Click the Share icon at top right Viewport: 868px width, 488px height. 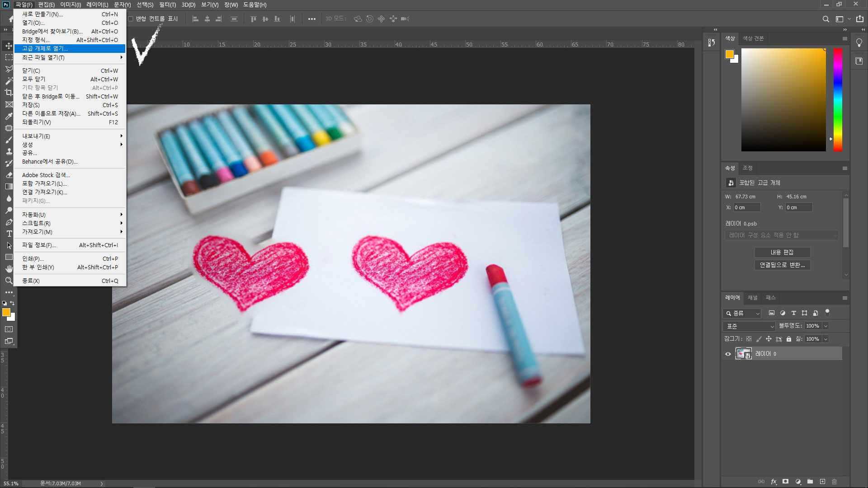(859, 19)
